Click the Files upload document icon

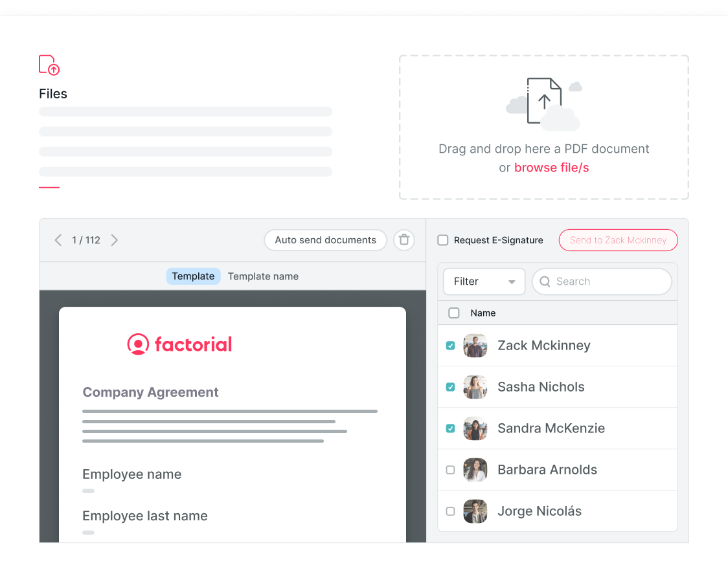point(49,65)
